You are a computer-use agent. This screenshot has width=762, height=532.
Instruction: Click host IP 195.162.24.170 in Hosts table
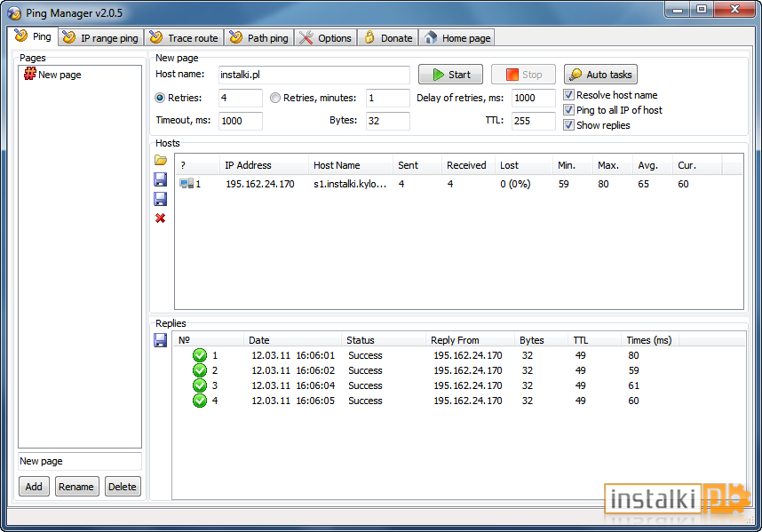pos(260,184)
